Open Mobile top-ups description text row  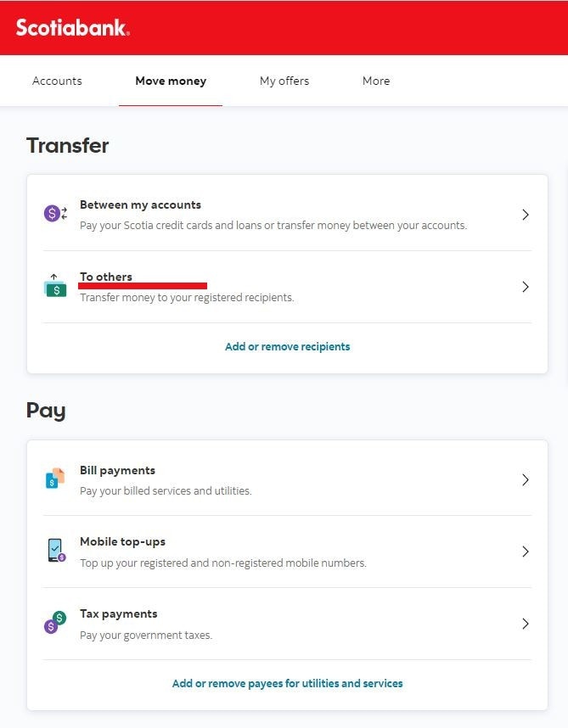tap(223, 563)
